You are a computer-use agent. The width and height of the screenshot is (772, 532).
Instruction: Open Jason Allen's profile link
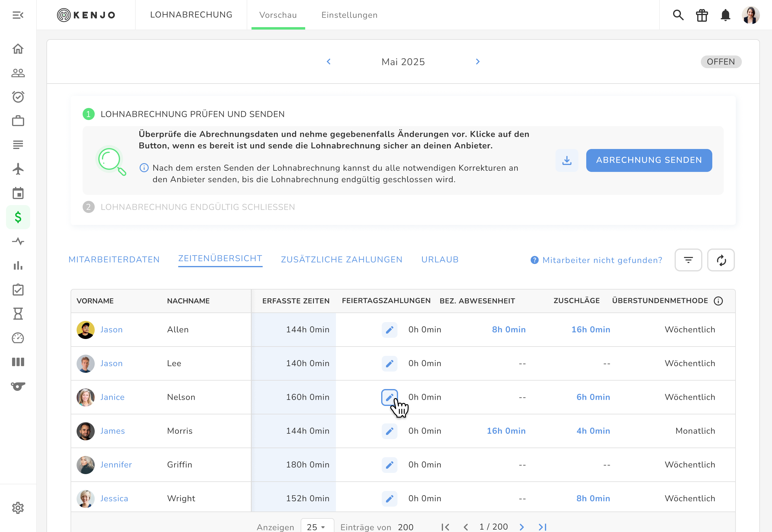tap(111, 330)
